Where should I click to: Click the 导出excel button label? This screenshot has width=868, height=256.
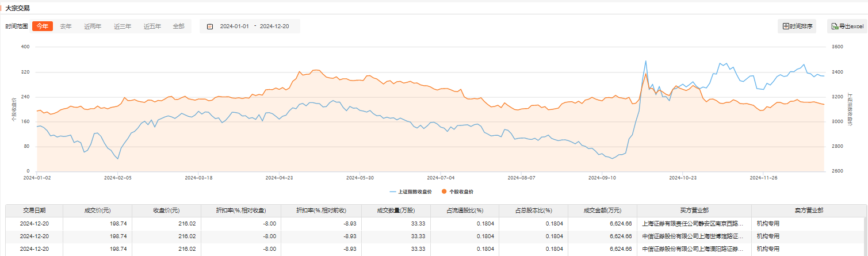coord(851,26)
